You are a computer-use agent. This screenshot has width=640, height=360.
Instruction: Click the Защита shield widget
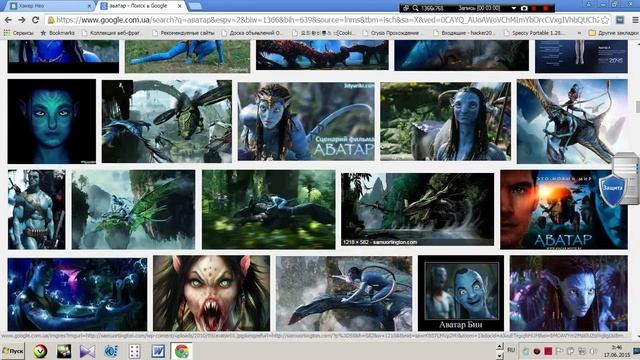(x=612, y=190)
